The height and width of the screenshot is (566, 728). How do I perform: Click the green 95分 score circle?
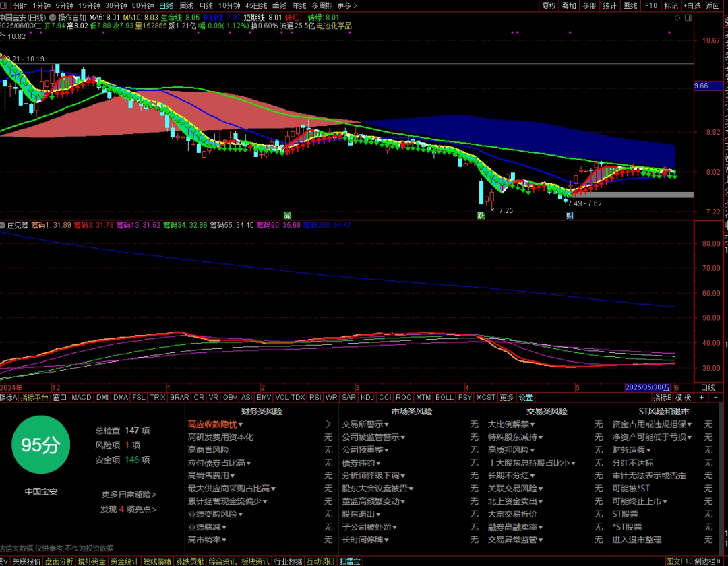[x=41, y=445]
